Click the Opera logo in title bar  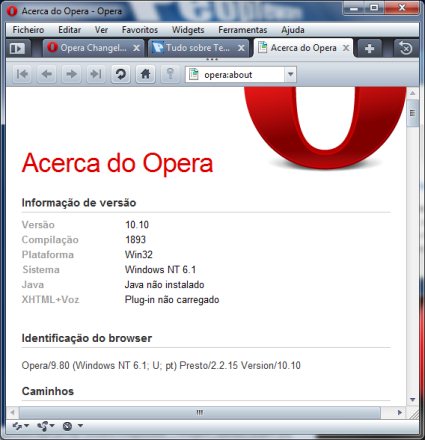tap(12, 11)
